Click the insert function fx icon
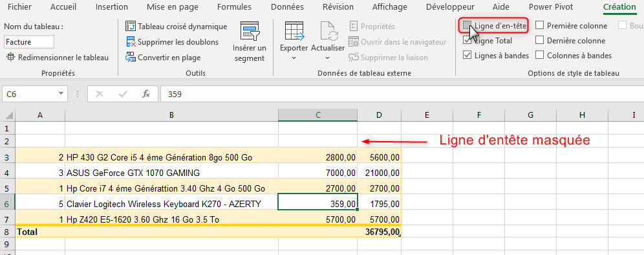 pos(145,94)
